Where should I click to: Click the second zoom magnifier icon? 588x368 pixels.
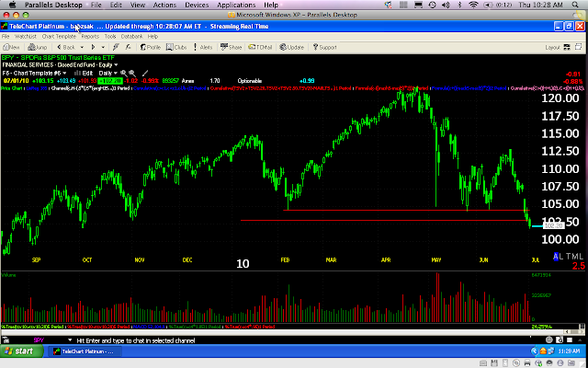pyautogui.click(x=132, y=73)
